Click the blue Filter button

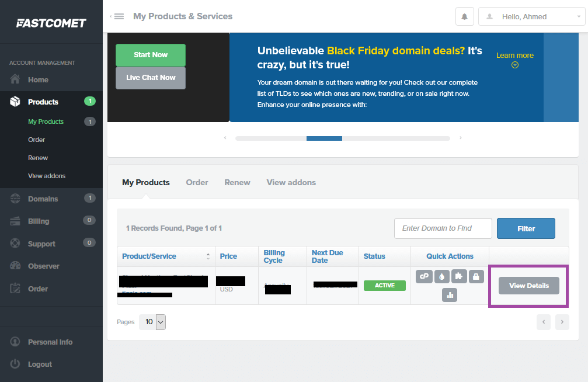526,228
